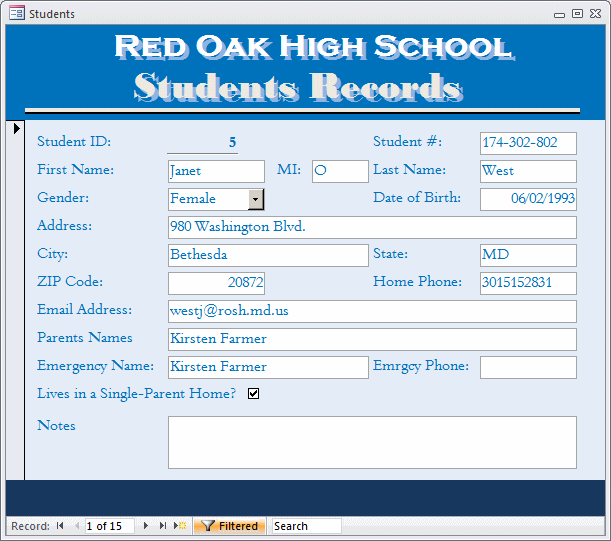
Task: Click the Lives in a Single-Parent Home? label
Action: (x=136, y=394)
